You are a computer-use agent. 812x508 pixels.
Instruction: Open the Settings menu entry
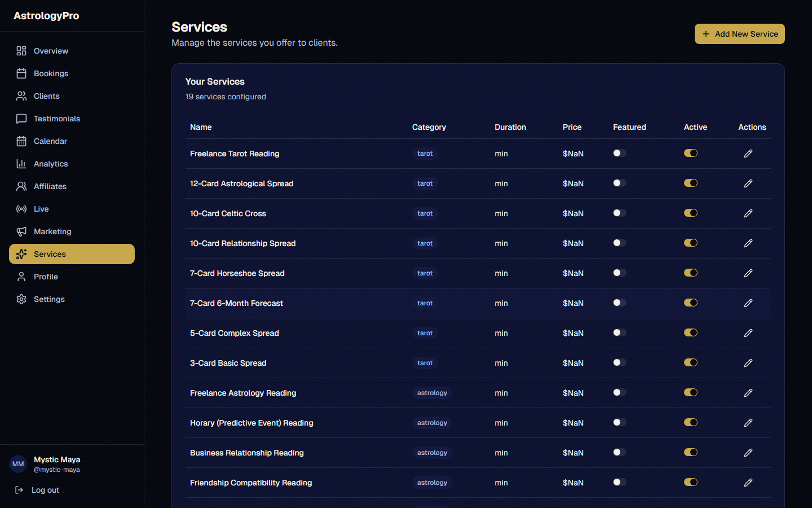(49, 299)
